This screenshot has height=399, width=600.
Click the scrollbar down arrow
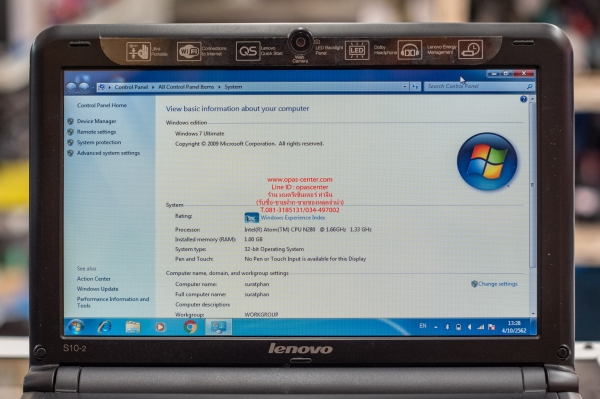coord(533,314)
